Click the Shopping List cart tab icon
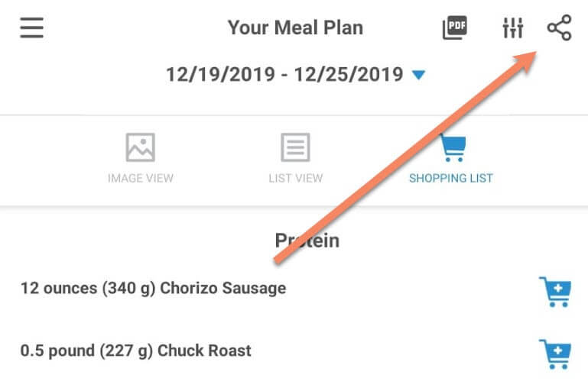The height and width of the screenshot is (391, 588). click(x=451, y=147)
